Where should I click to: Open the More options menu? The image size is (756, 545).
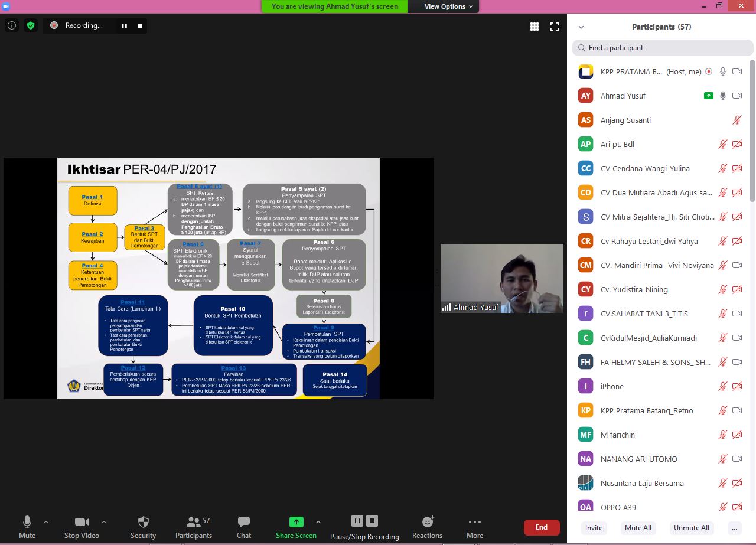(474, 527)
